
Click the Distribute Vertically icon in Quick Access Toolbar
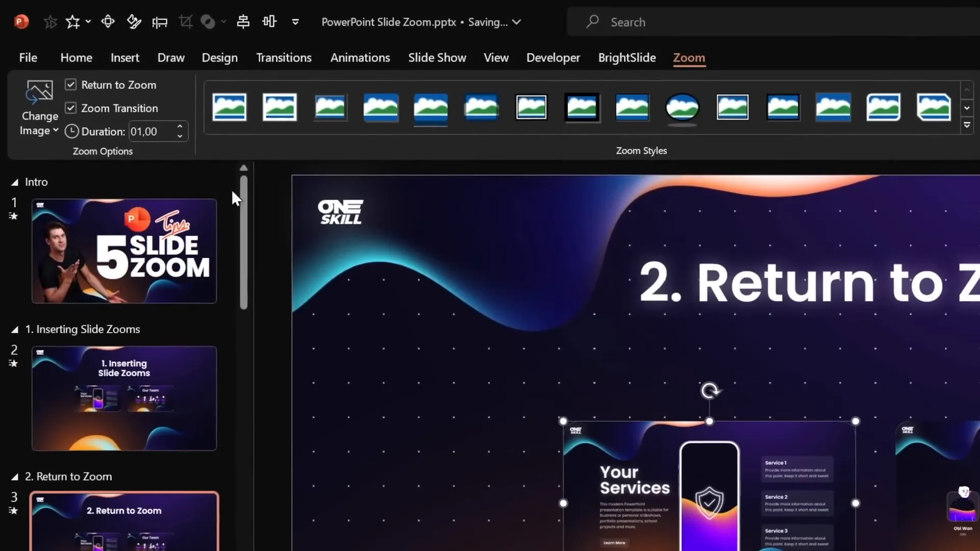(269, 21)
